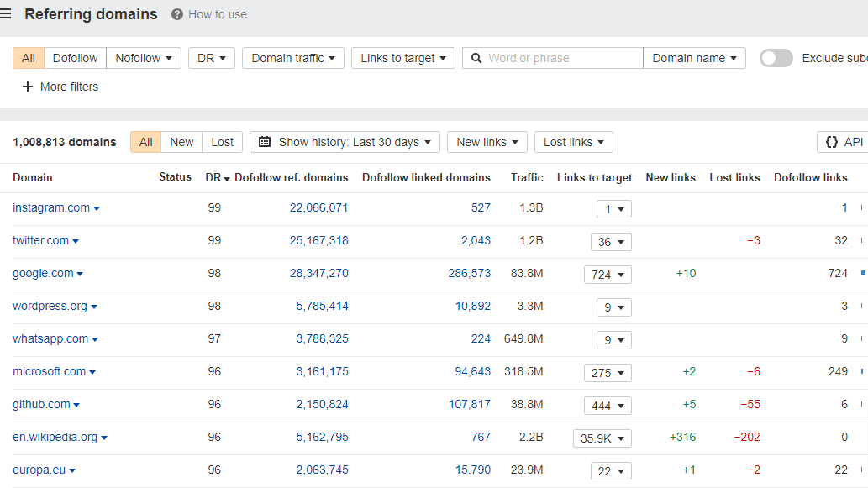Open microsoft.com links to target dropdown 275
Image resolution: width=868 pixels, height=488 pixels.
click(608, 373)
